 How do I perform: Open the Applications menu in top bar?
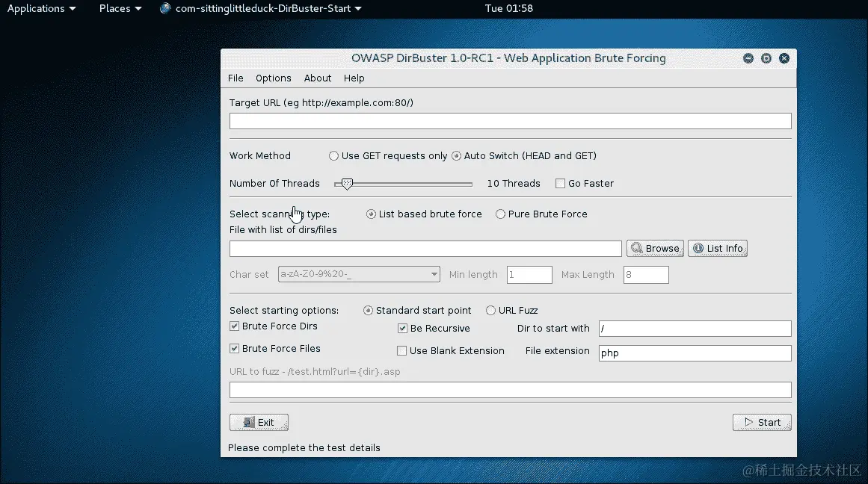(x=42, y=8)
